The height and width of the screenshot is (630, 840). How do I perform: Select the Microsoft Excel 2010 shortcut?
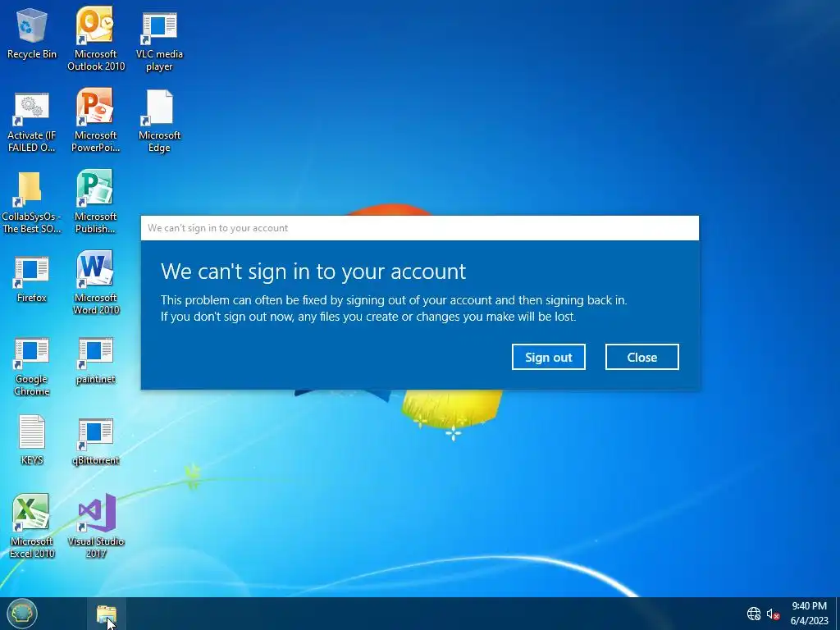32,526
